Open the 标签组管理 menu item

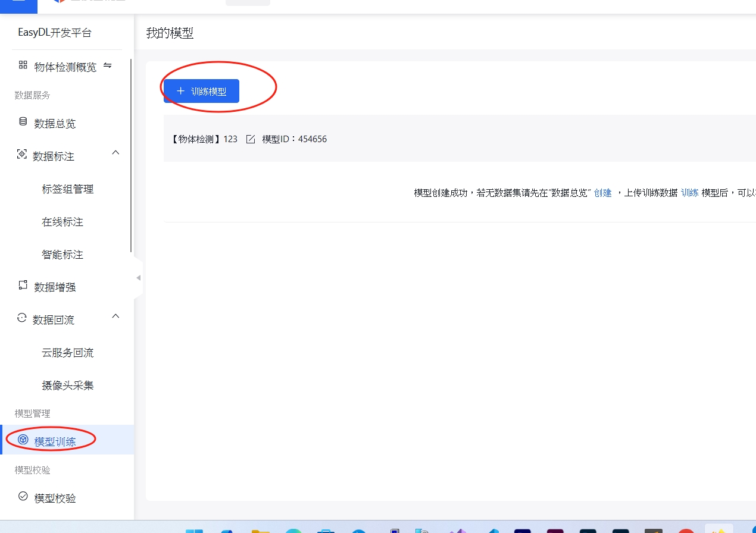(68, 189)
